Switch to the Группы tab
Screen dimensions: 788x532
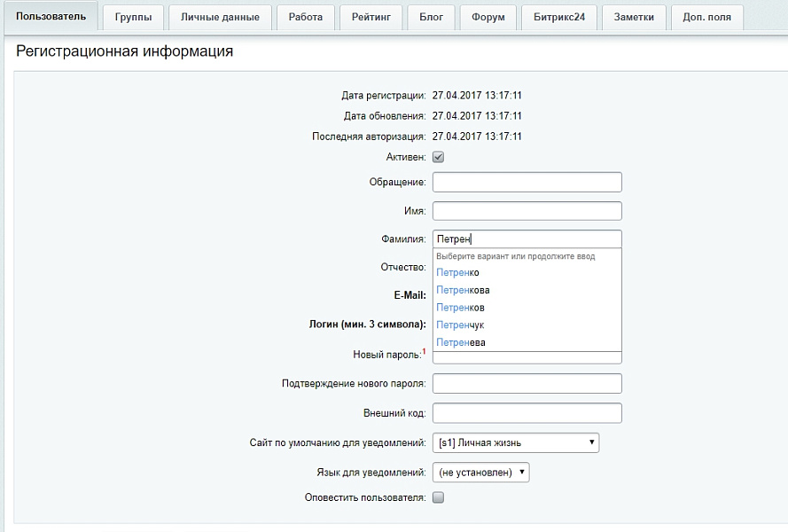coord(133,18)
